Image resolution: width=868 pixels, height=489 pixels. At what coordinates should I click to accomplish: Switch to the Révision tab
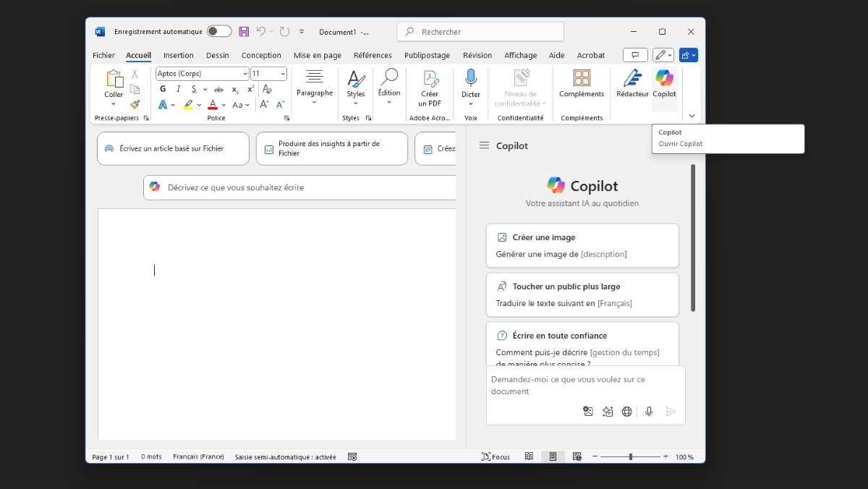(x=477, y=55)
